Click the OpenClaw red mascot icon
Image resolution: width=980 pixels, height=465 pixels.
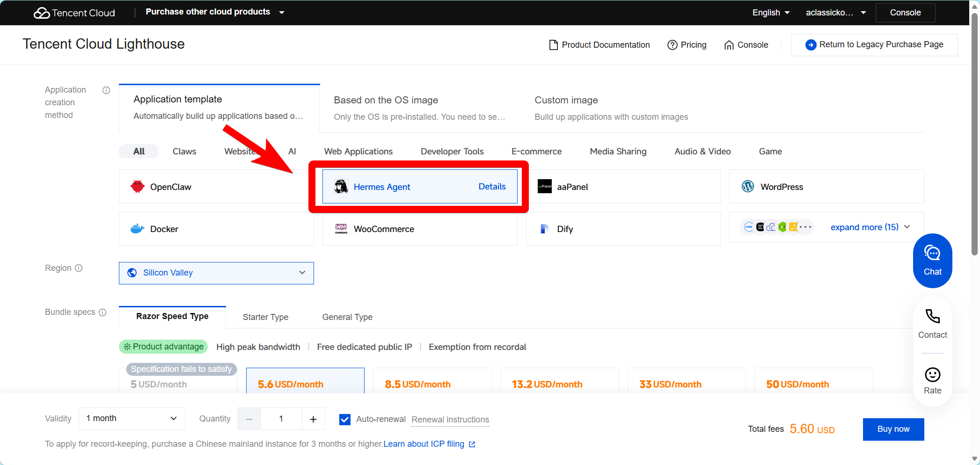tap(138, 187)
